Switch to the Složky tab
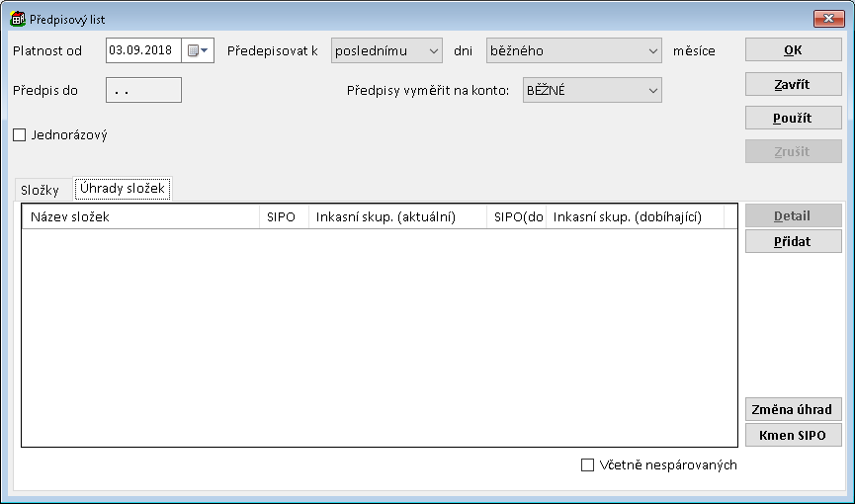Image resolution: width=855 pixels, height=504 pixels. 41,190
